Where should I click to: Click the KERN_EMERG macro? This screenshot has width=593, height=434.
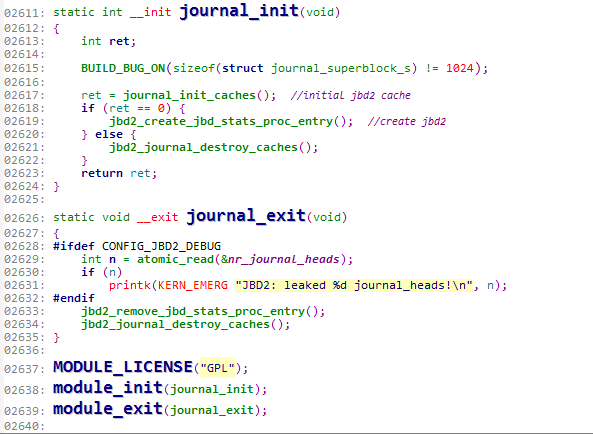(193, 285)
